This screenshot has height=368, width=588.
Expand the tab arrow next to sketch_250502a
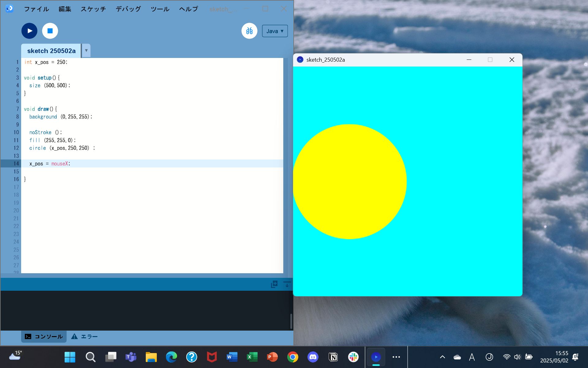tap(86, 51)
